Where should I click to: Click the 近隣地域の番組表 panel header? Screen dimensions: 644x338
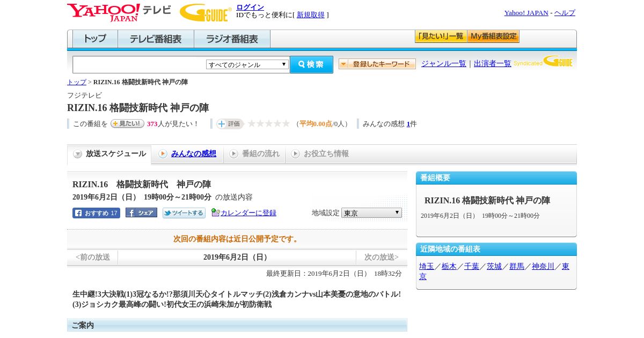point(496,249)
